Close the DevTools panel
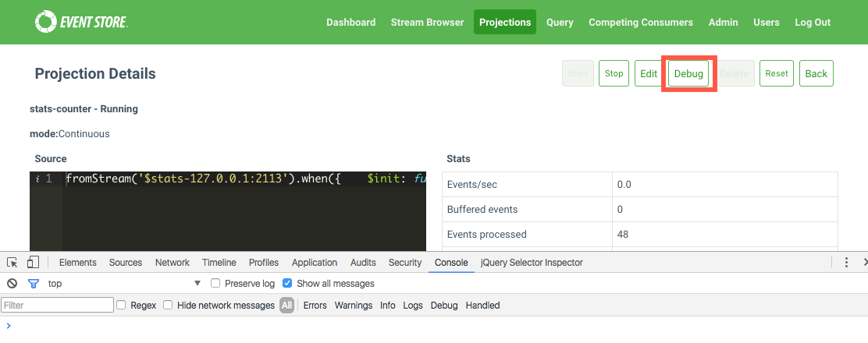 coord(864,263)
